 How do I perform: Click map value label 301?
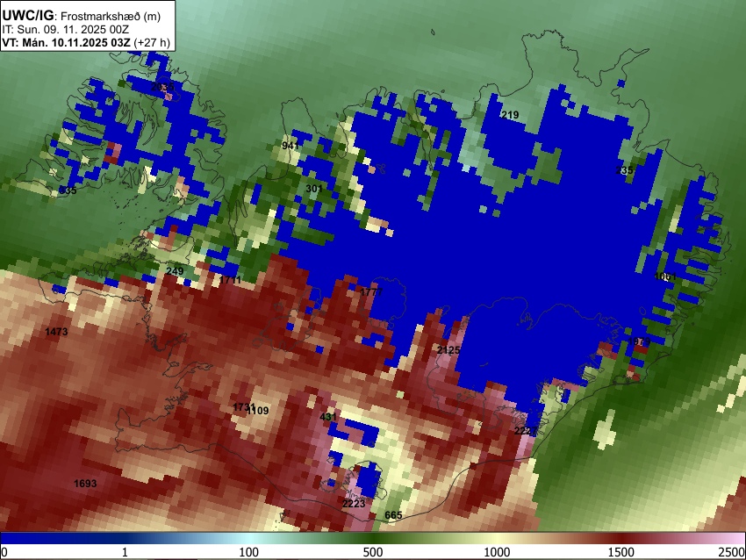point(314,189)
